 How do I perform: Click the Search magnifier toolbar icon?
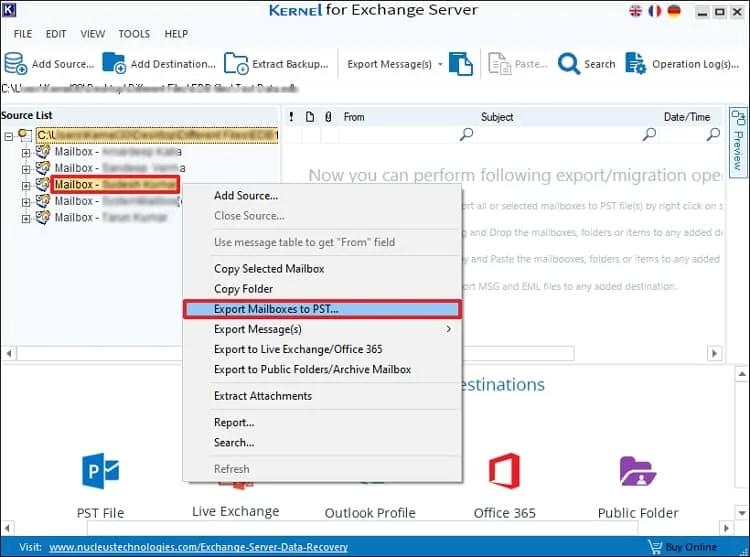[569, 64]
